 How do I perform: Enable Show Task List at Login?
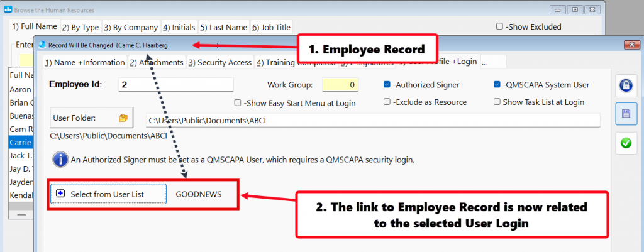498,102
